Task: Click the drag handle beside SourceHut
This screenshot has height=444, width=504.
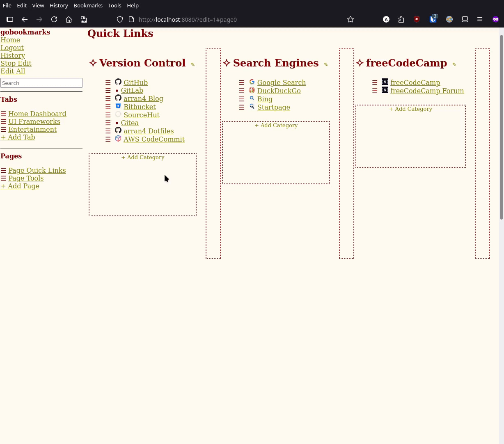Action: point(108,115)
